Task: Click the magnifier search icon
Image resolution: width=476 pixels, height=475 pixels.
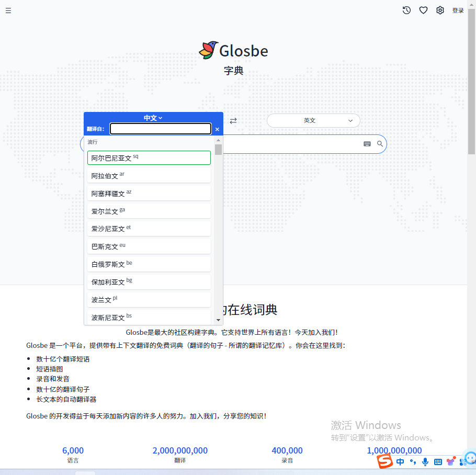Action: (x=380, y=144)
